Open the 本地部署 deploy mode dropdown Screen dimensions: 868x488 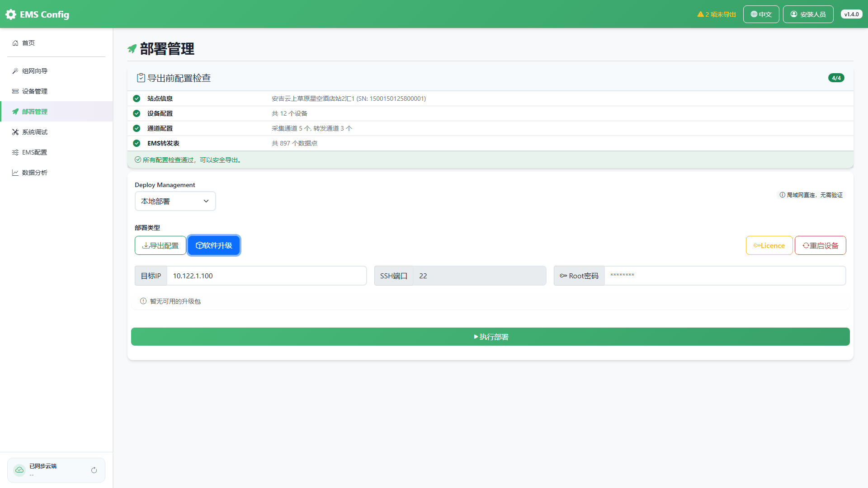[x=175, y=201]
